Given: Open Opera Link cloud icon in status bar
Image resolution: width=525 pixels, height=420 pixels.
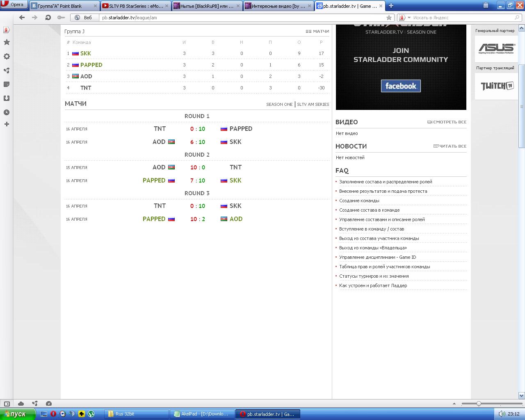Looking at the screenshot, I should click(21, 404).
